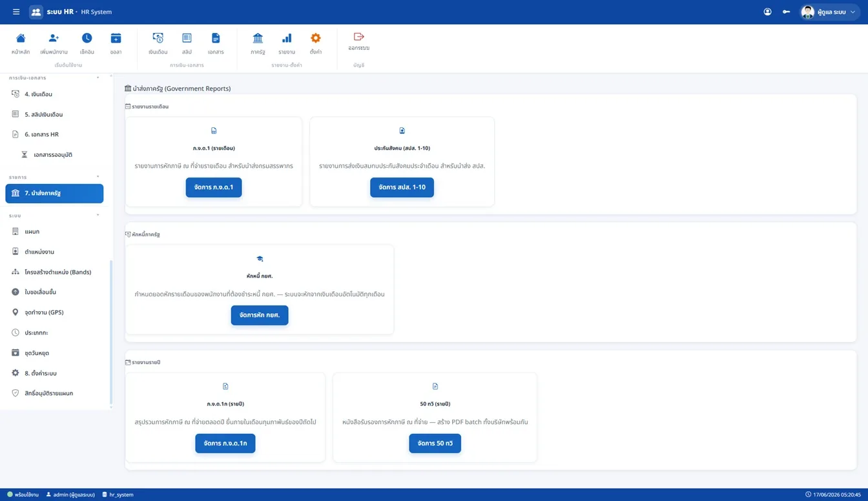Click the sidebar vertical scrollbar
The image size is (868, 501).
111,332
